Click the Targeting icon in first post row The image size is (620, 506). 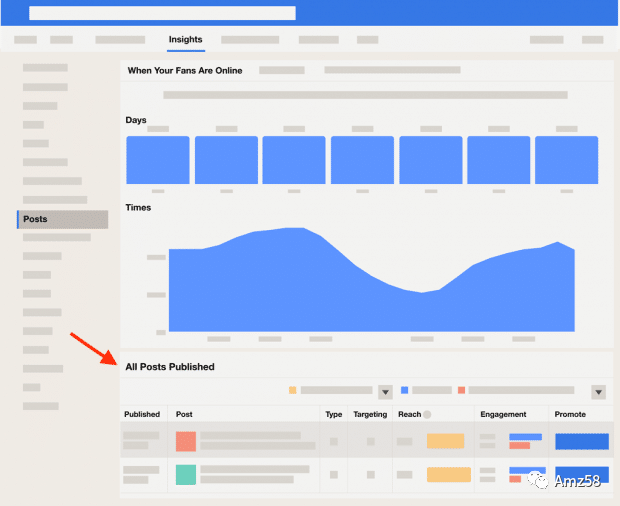click(x=370, y=441)
